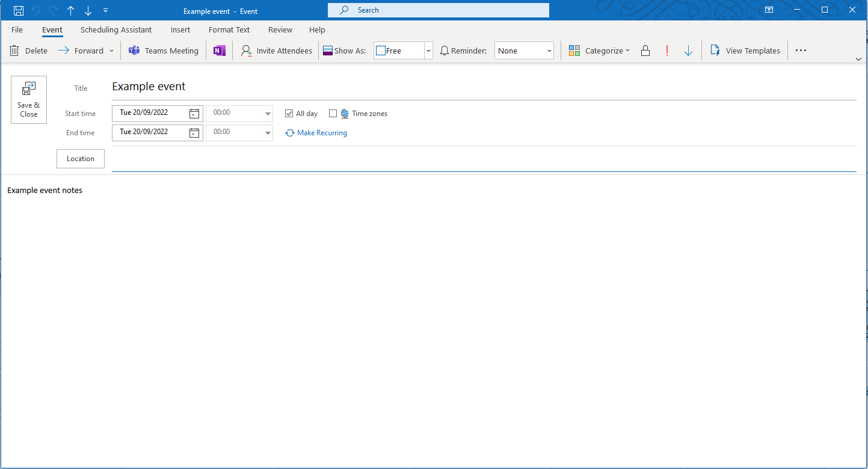Maximize the event window

point(825,10)
